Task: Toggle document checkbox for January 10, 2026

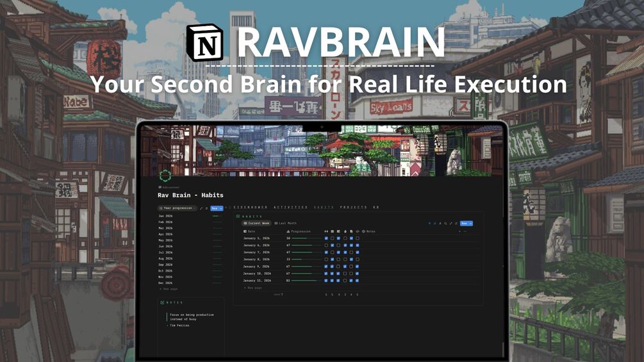Action: click(351, 274)
